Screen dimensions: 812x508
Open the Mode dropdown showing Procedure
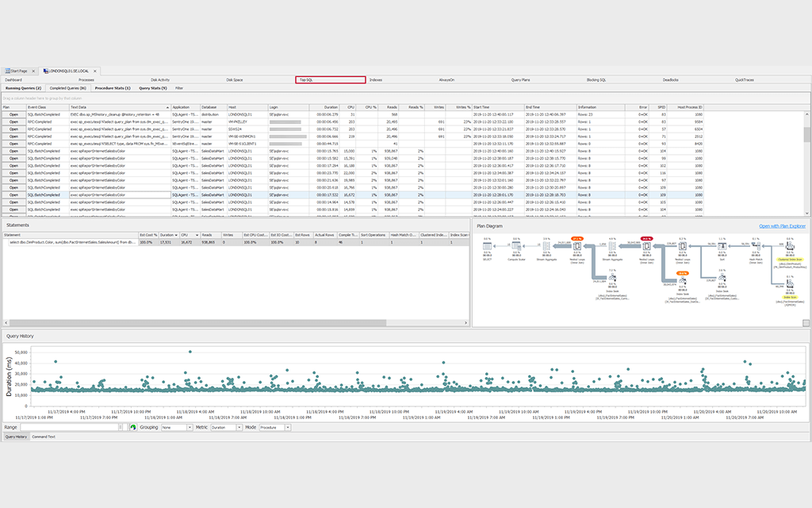pos(273,426)
